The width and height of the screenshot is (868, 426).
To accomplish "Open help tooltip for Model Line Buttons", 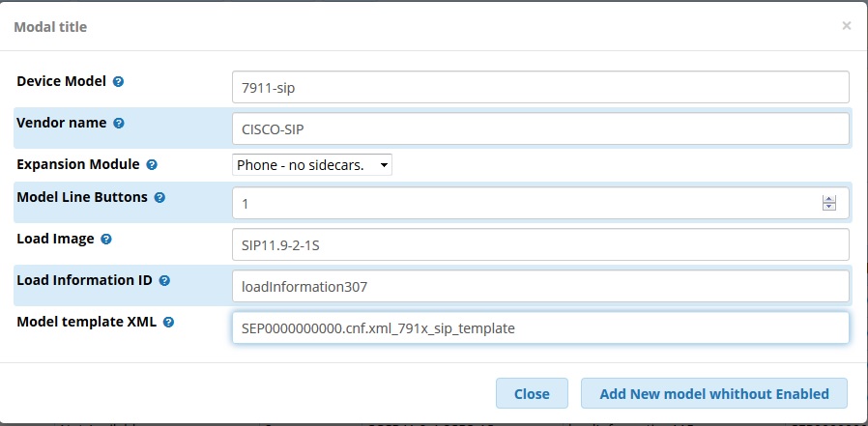I will pyautogui.click(x=159, y=197).
